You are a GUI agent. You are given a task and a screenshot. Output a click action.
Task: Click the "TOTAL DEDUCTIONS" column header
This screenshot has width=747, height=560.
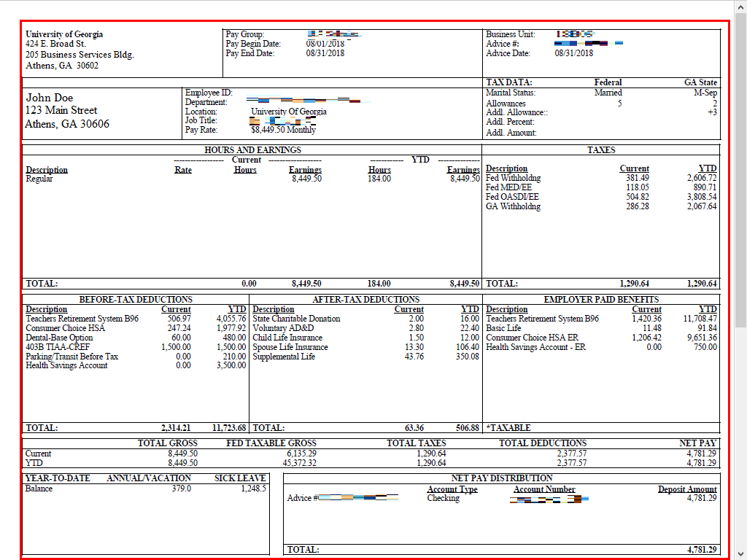pyautogui.click(x=543, y=443)
